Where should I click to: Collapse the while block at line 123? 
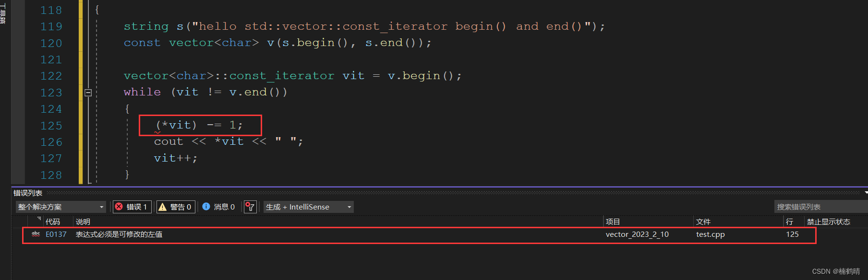88,93
